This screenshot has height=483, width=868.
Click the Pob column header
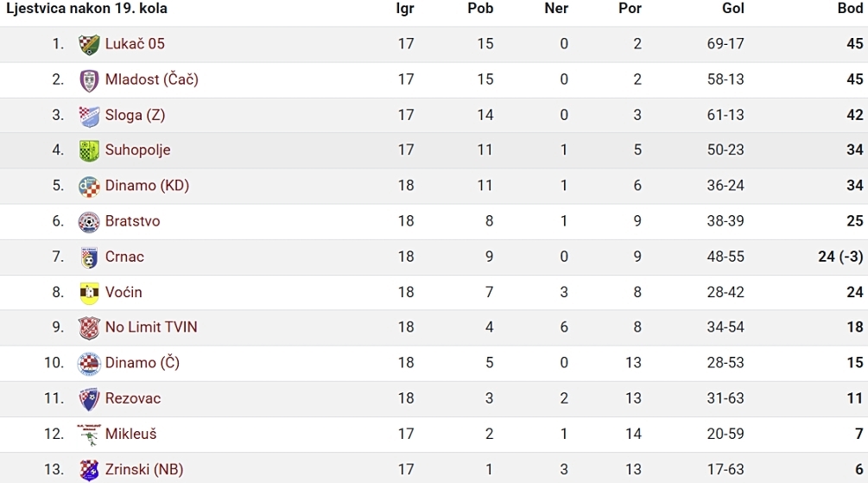pos(480,9)
